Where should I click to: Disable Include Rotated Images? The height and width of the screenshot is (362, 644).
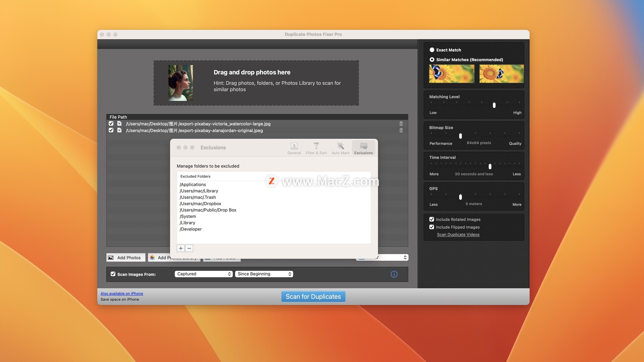pyautogui.click(x=432, y=219)
